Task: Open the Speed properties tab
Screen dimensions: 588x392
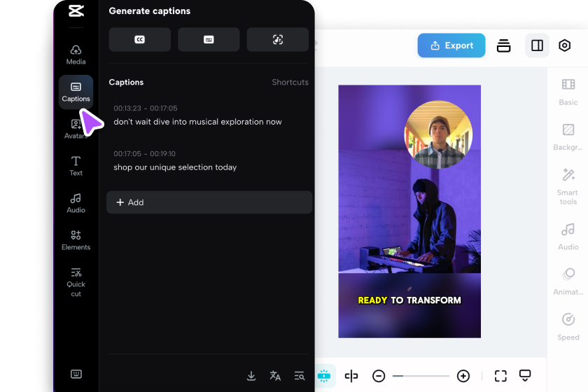Action: (568, 327)
